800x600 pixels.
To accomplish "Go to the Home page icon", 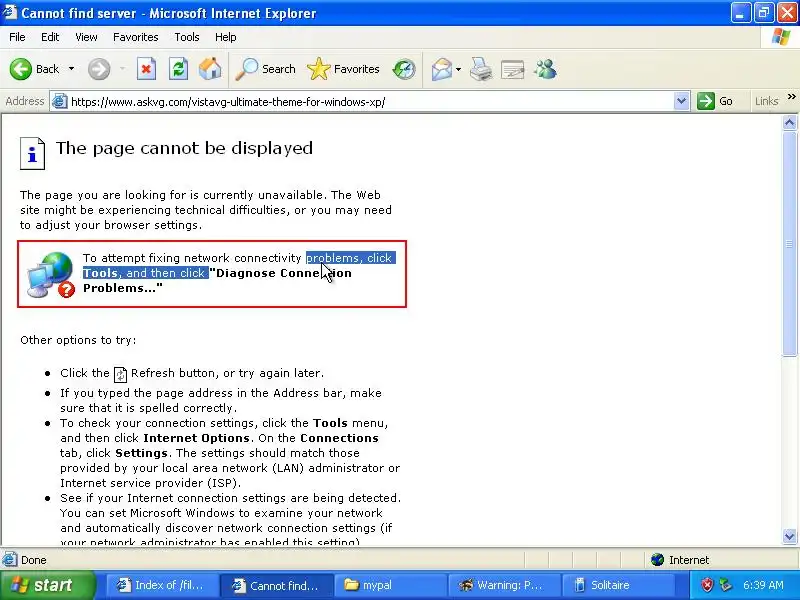I will click(210, 69).
